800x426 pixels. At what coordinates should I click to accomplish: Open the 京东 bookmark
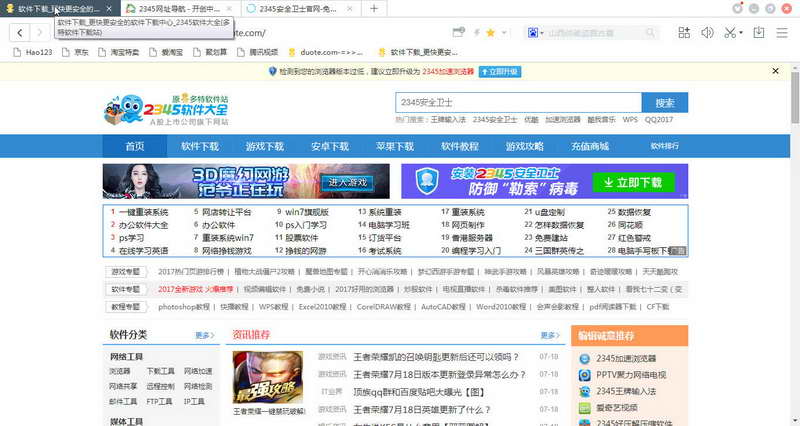coord(75,52)
